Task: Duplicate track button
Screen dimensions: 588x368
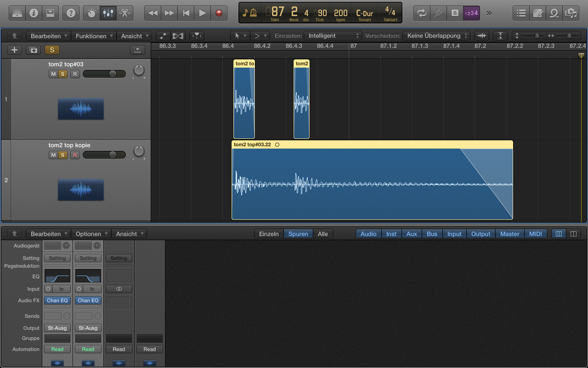Action: (x=33, y=50)
